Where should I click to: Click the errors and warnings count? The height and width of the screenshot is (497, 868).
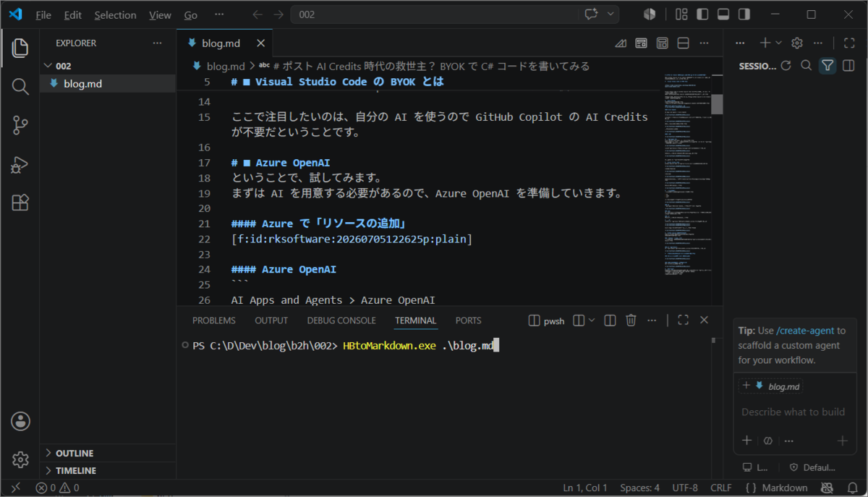pos(56,488)
